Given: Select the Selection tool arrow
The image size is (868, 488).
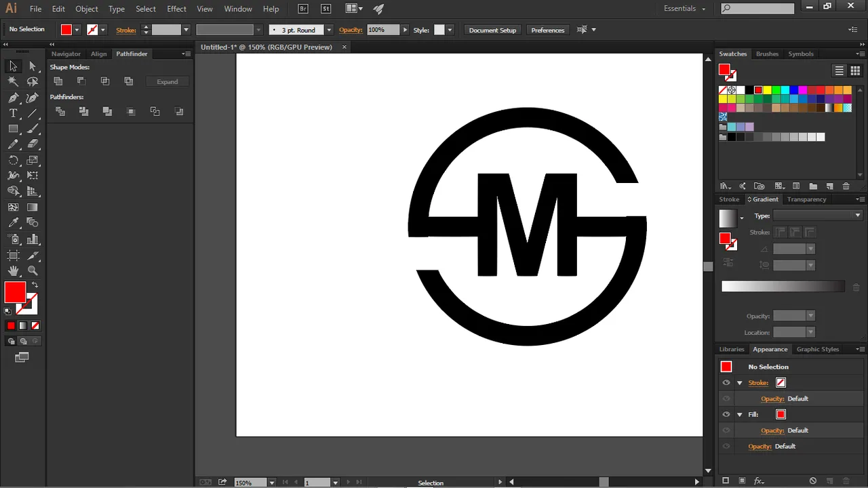Looking at the screenshot, I should [13, 66].
